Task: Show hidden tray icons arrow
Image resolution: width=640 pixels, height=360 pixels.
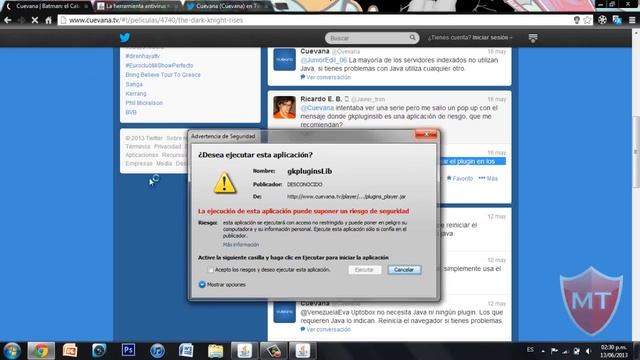Action: click(x=543, y=351)
